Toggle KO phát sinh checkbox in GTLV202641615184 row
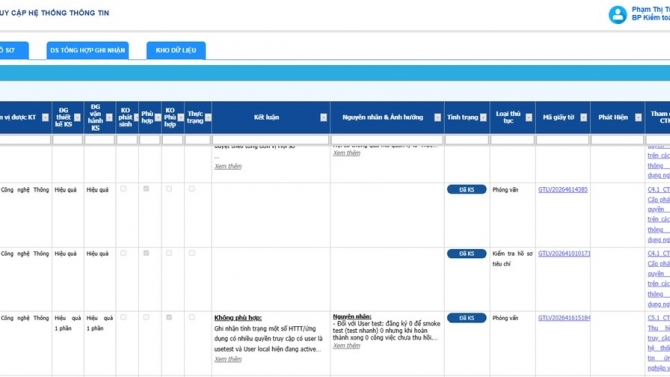Image resolution: width=670 pixels, height=377 pixels. point(123,317)
